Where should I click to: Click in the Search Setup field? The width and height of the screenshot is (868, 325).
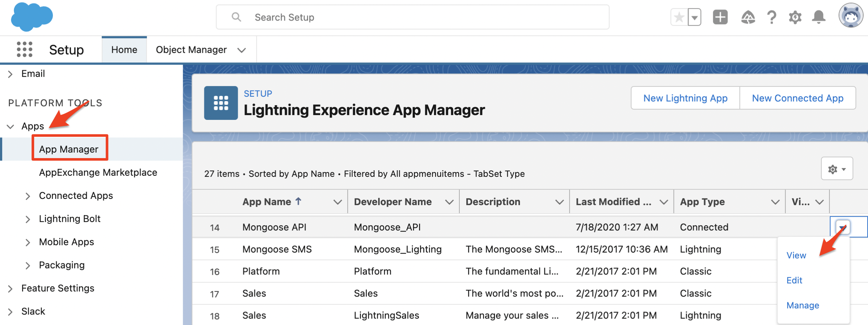coord(412,17)
